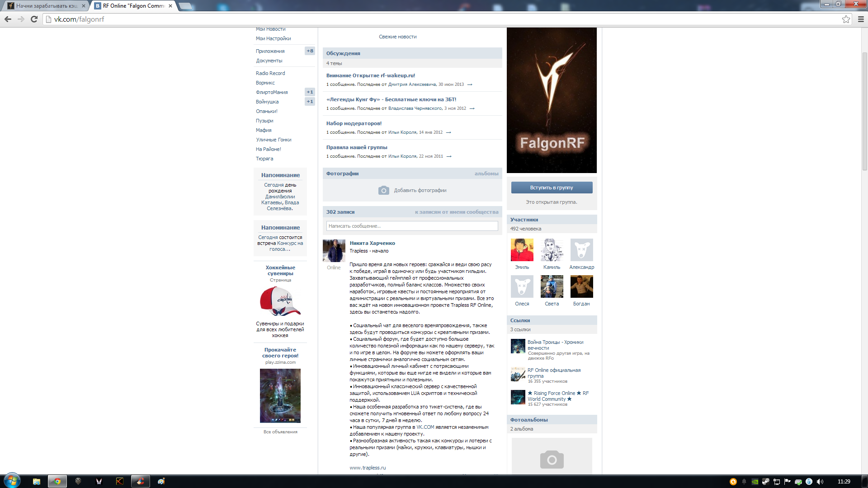
Task: Open the Хоккейные сувениры ad
Action: [280, 270]
